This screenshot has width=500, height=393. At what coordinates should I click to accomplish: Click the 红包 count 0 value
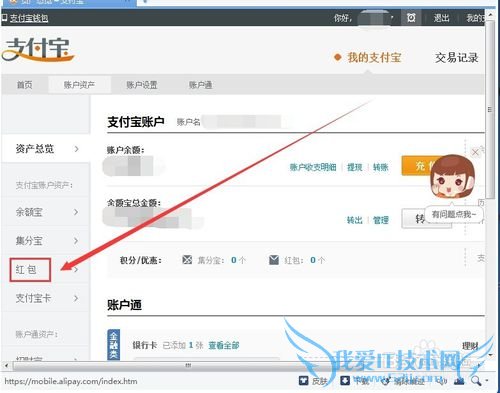click(x=313, y=260)
